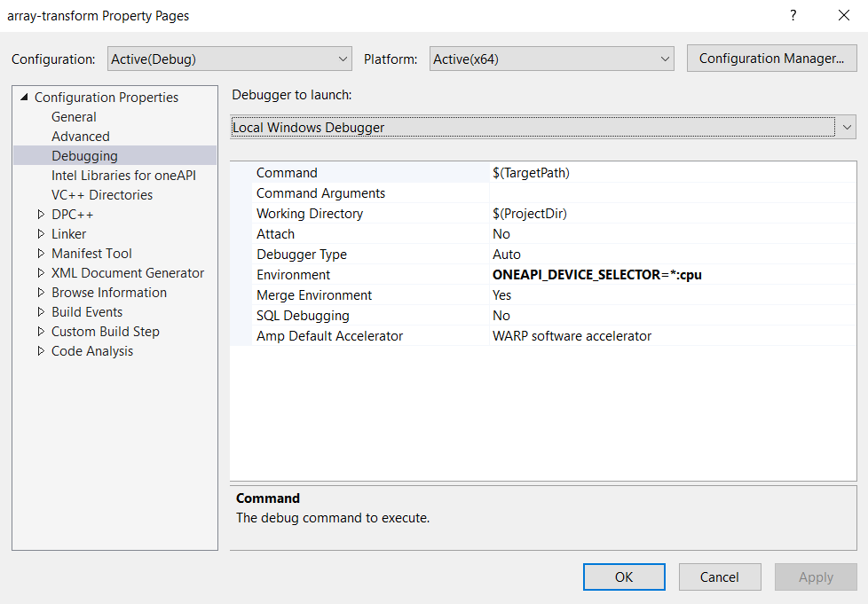
Task: Expand the Code Analysis node
Action: [x=41, y=350]
